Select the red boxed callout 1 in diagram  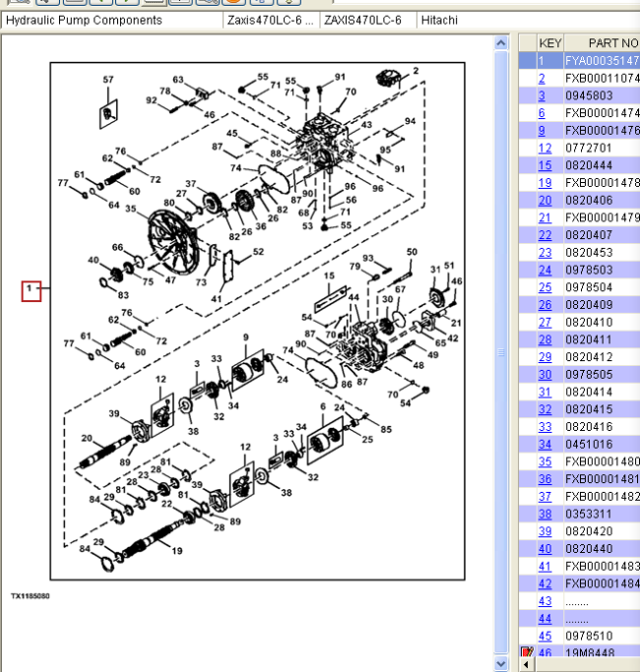pos(32,289)
